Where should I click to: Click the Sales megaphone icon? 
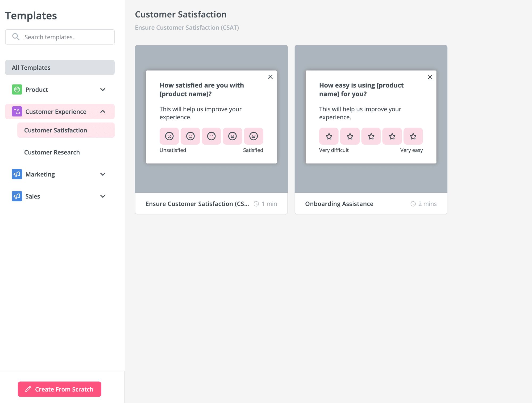[x=16, y=196]
